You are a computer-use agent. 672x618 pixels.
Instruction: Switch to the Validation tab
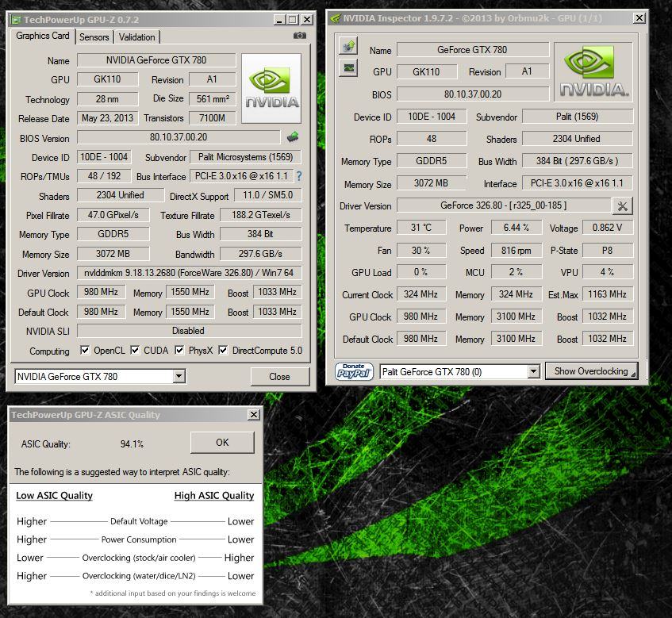coord(136,37)
